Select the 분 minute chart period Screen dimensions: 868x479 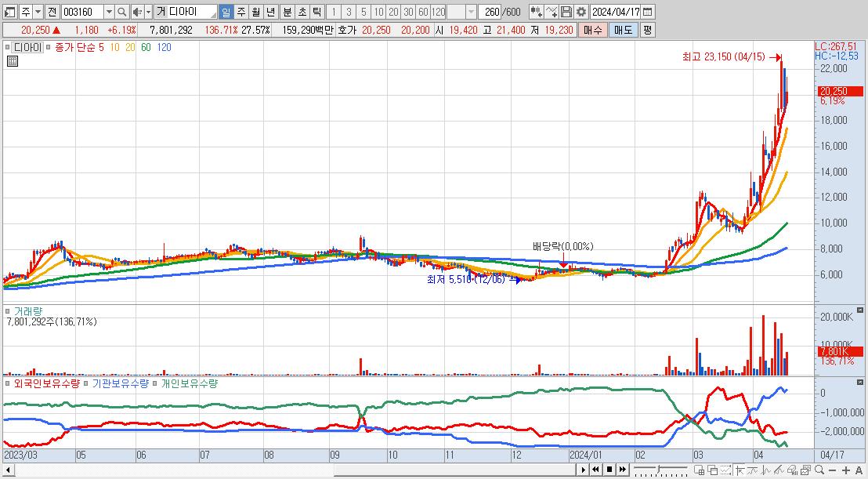[x=288, y=12]
